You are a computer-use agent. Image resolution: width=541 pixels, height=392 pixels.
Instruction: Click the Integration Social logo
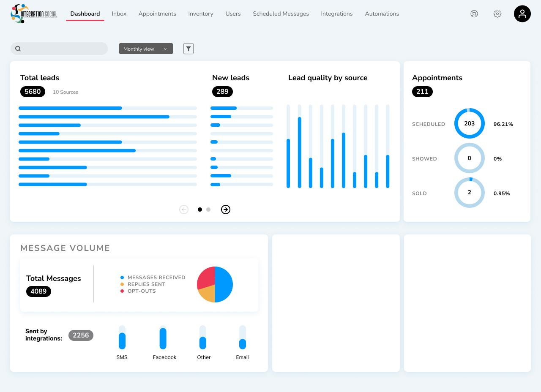pyautogui.click(x=34, y=14)
